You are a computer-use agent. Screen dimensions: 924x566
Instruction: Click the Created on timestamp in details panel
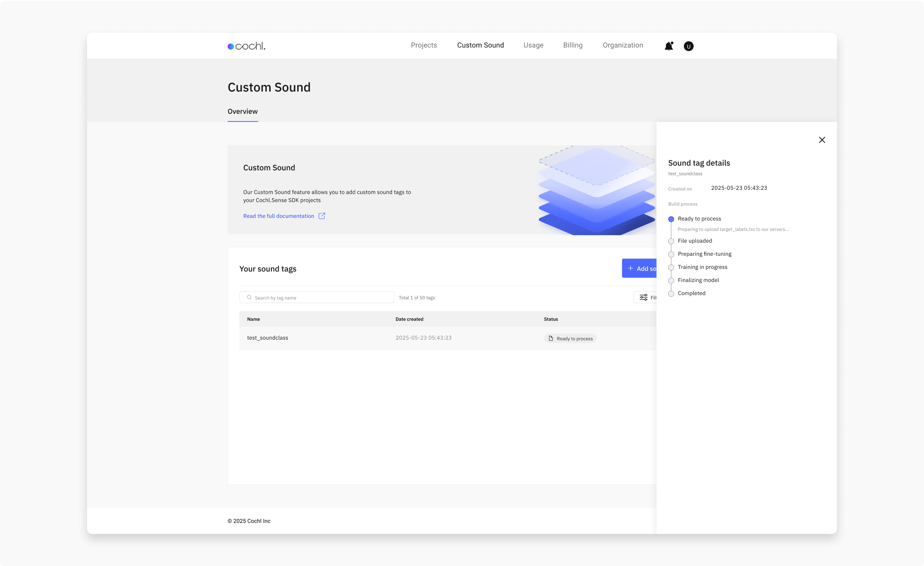tap(739, 188)
